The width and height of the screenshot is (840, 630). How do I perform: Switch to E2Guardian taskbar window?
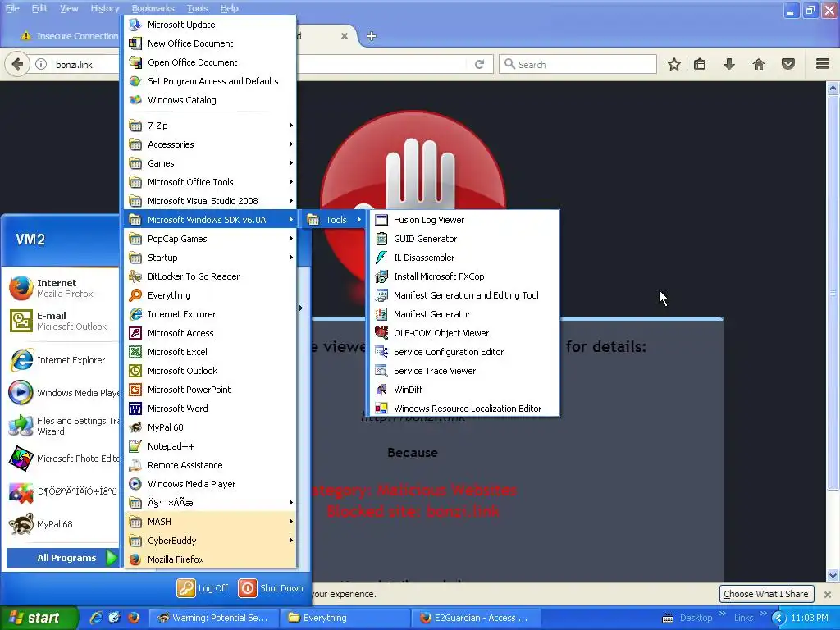476,618
